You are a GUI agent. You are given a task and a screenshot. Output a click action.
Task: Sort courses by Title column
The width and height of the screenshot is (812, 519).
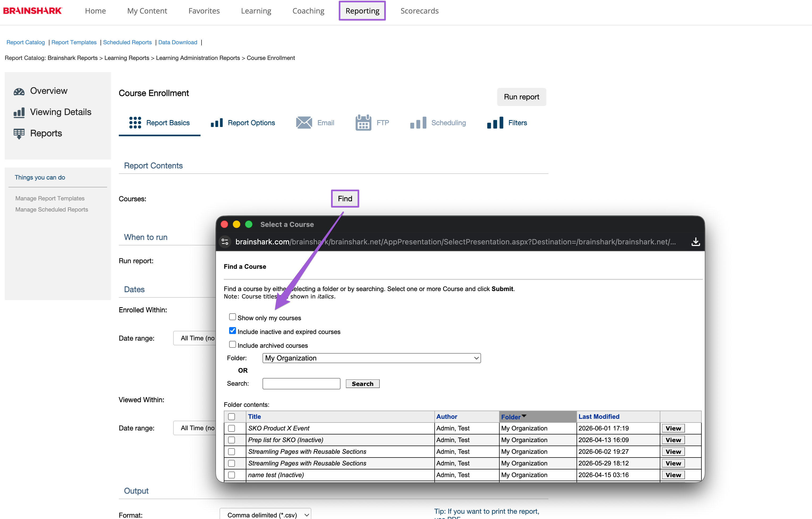tap(254, 416)
